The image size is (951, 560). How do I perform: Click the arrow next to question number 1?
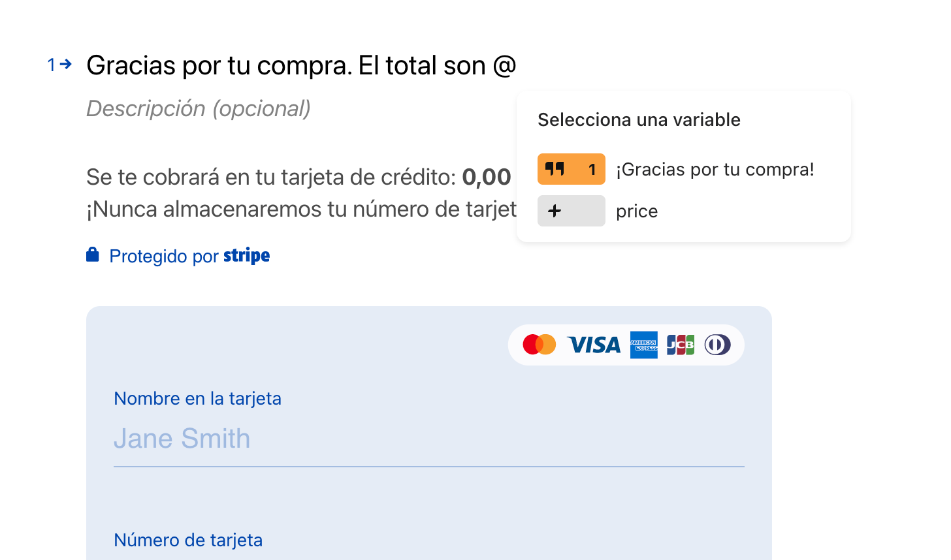65,64
